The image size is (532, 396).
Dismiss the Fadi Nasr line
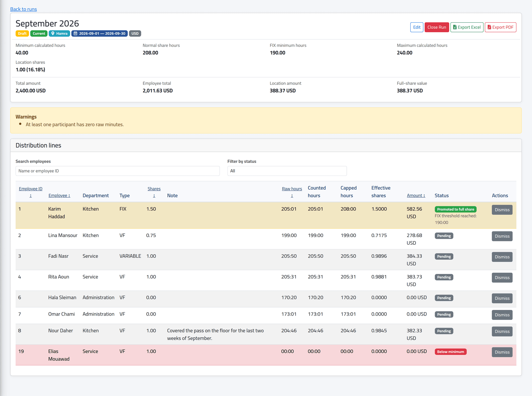coord(502,257)
